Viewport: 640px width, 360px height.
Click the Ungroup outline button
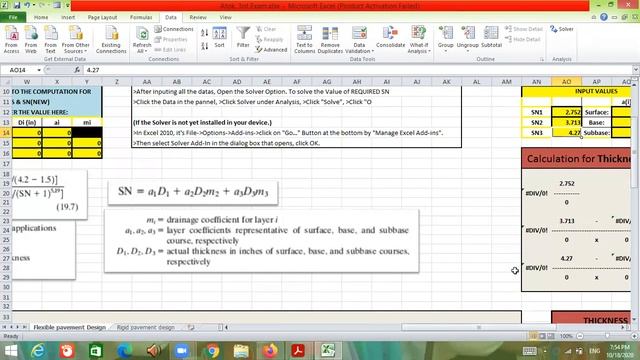(x=467, y=39)
